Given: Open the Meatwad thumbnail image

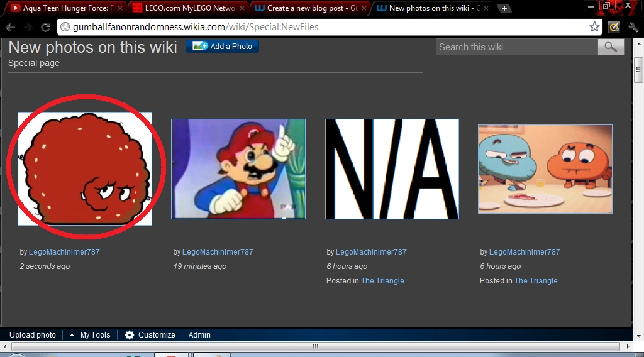Looking at the screenshot, I should (85, 168).
